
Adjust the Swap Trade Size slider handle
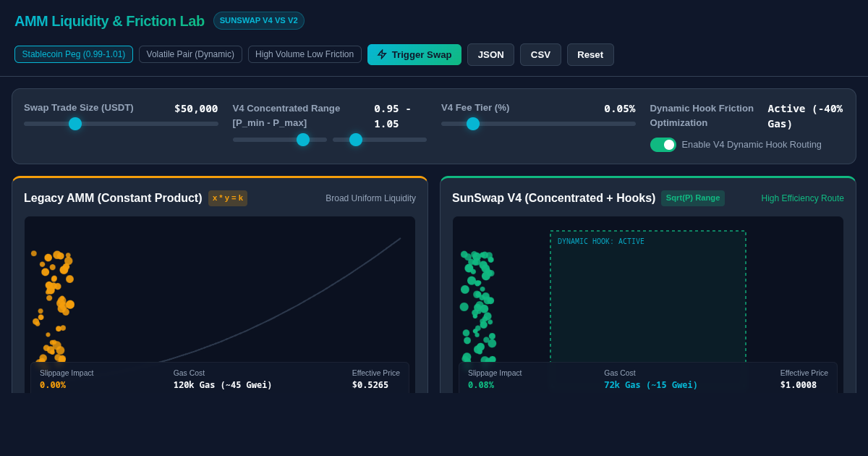click(75, 124)
